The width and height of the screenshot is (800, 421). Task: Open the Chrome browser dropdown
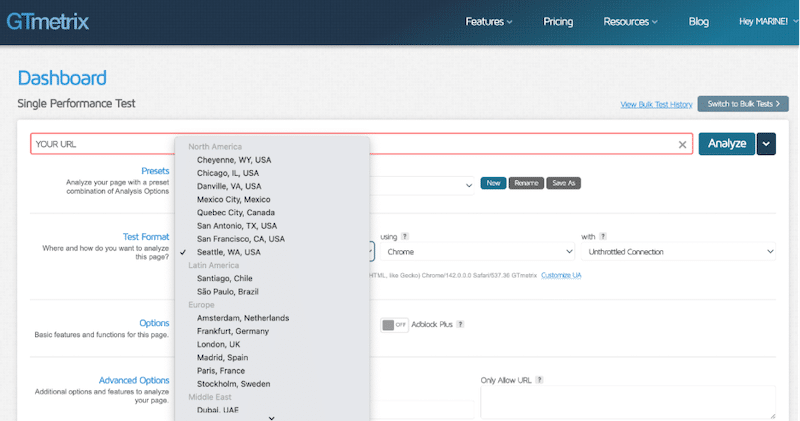pyautogui.click(x=476, y=252)
